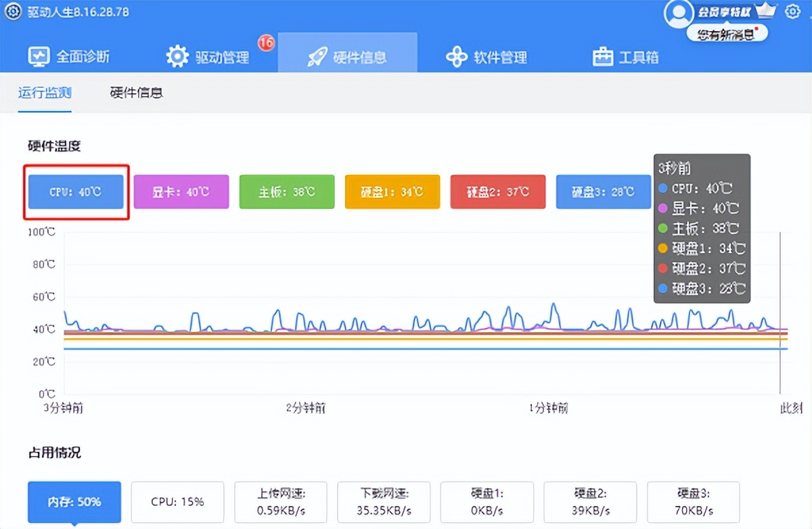Viewport: 812px width, 529px height.
Task: Select the 硬盘3 28℃ temperature button
Action: (604, 191)
